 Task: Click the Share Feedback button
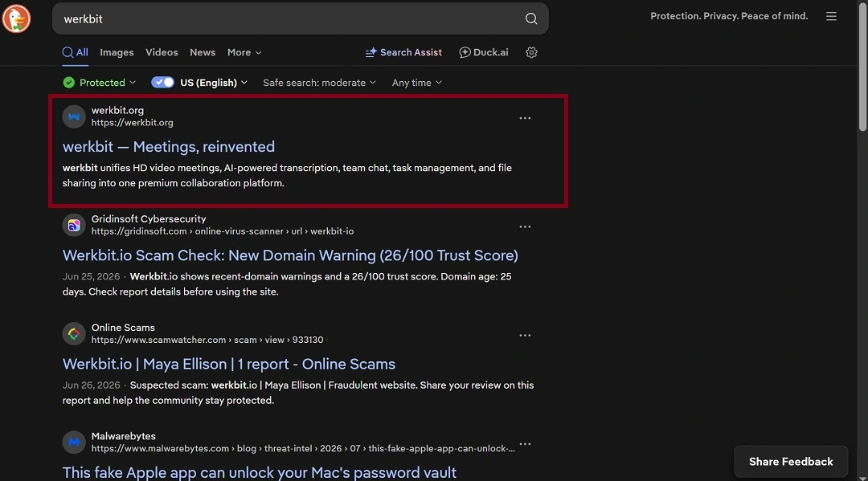[x=791, y=462]
